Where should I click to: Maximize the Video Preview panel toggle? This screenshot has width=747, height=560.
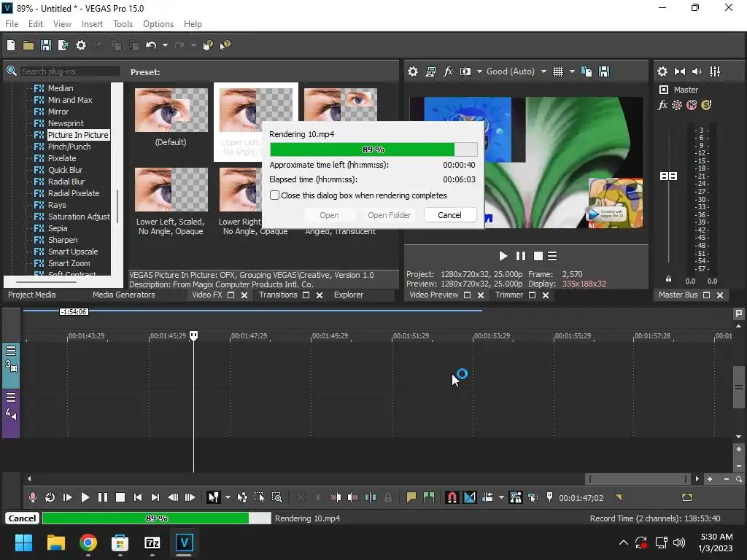click(468, 295)
